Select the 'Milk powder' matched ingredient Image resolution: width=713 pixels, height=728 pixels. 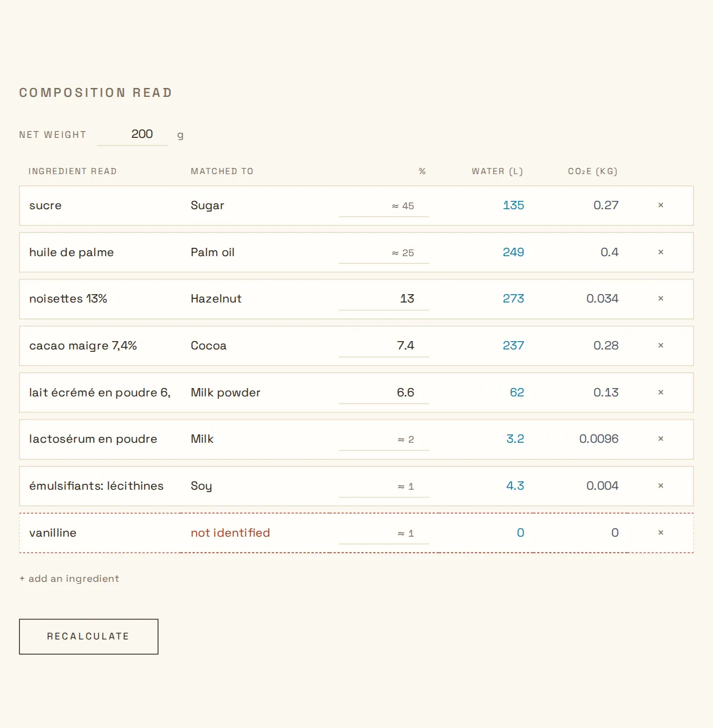226,393
